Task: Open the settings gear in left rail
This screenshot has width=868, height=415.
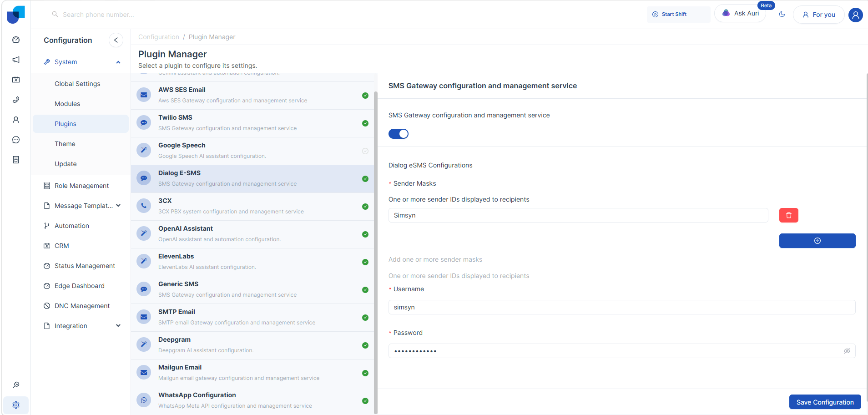Action: pos(16,405)
